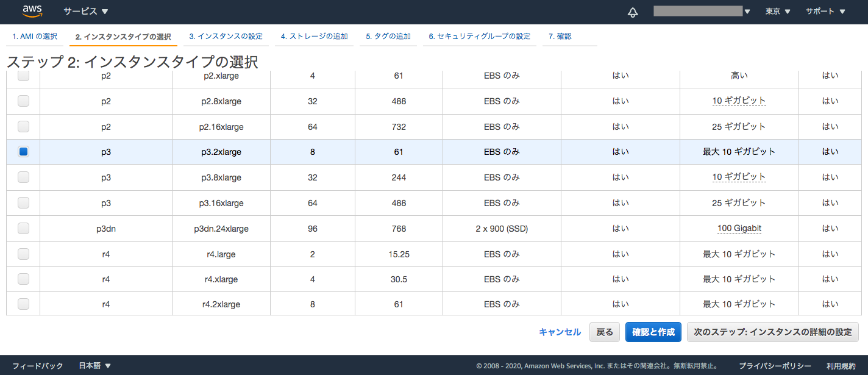This screenshot has width=868, height=375.
Task: Expand the 東京 region dropdown
Action: [x=778, y=12]
